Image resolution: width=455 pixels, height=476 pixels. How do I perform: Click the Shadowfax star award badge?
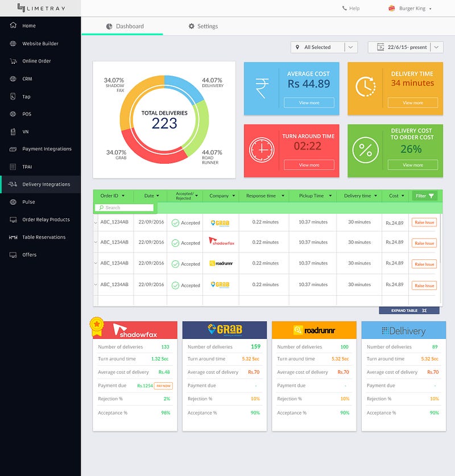click(x=97, y=326)
